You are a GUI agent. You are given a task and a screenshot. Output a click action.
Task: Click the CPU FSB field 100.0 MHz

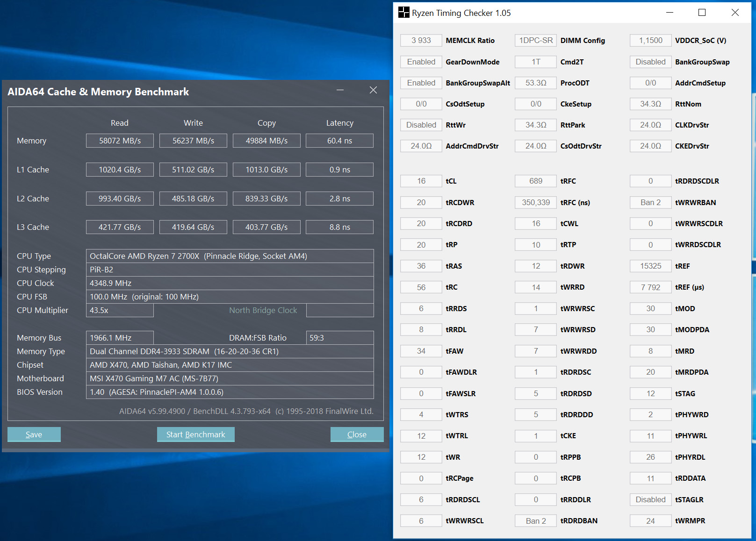coord(230,297)
